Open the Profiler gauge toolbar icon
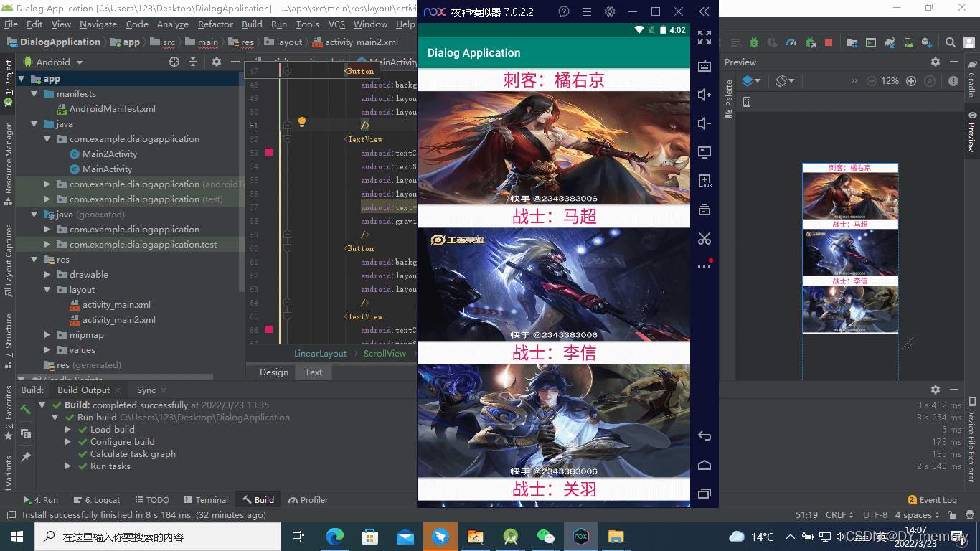The width and height of the screenshot is (980, 551). pos(791,42)
